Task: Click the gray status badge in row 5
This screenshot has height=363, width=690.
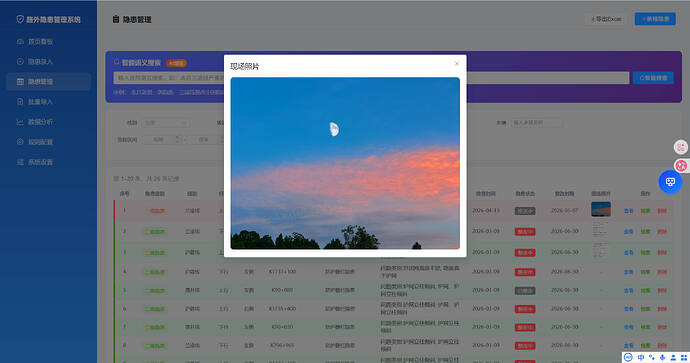Action: pos(525,290)
